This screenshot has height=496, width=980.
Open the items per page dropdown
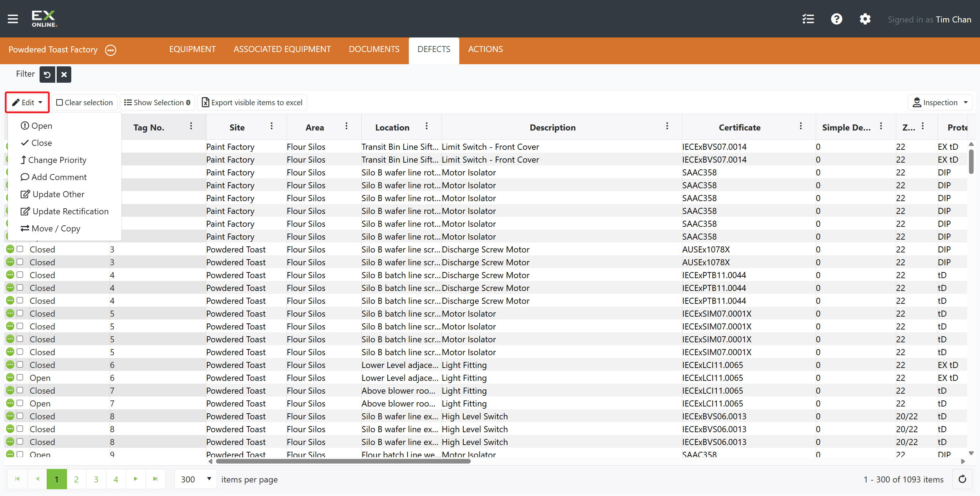[196, 479]
